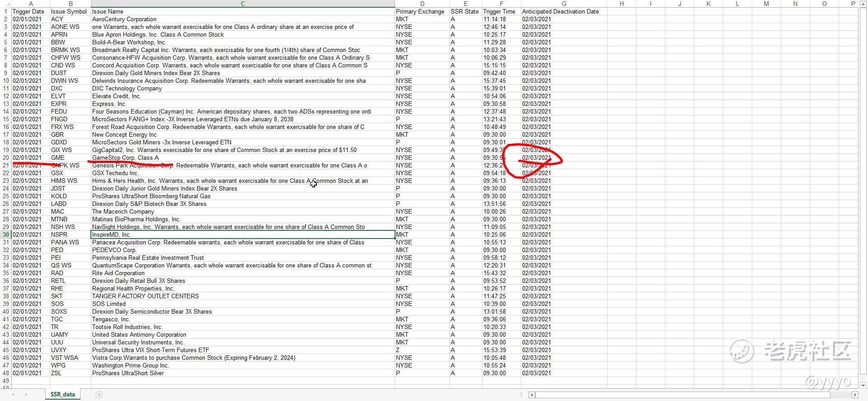The height and width of the screenshot is (401, 868).
Task: Click the Trigger Date header cell
Action: tap(31, 11)
